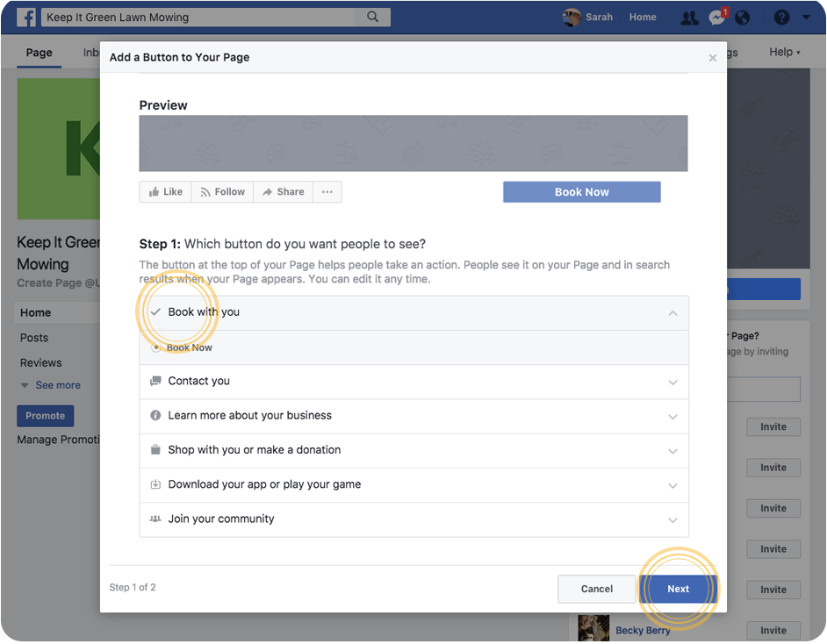Viewport: 827px width, 644px height.
Task: Open the more options ellipsis in preview
Action: (327, 192)
